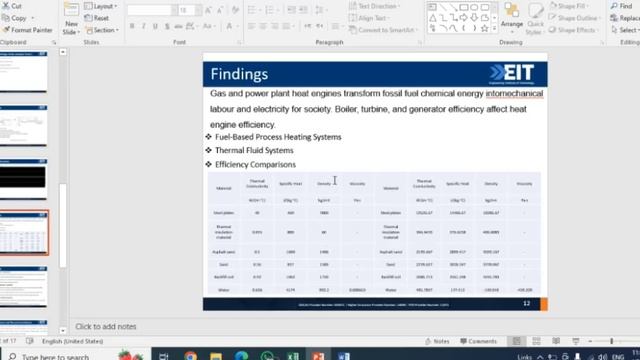Decrease the list indent level
The image size is (640, 360).
[291, 10]
